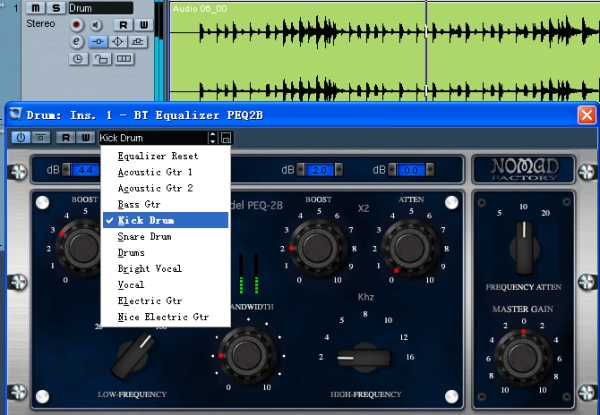600x415 pixels.
Task: Choose Nice Electric Gtr preset
Action: [166, 317]
